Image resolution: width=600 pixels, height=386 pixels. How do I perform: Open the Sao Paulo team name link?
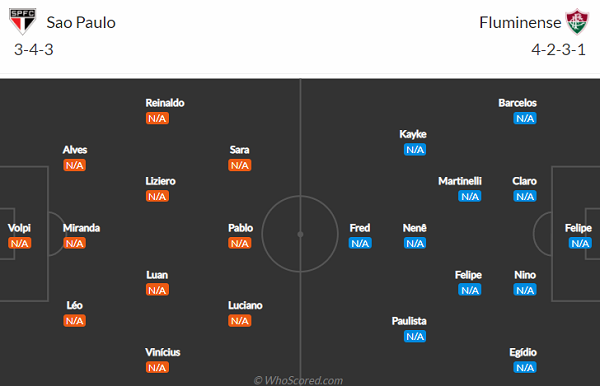(x=81, y=23)
